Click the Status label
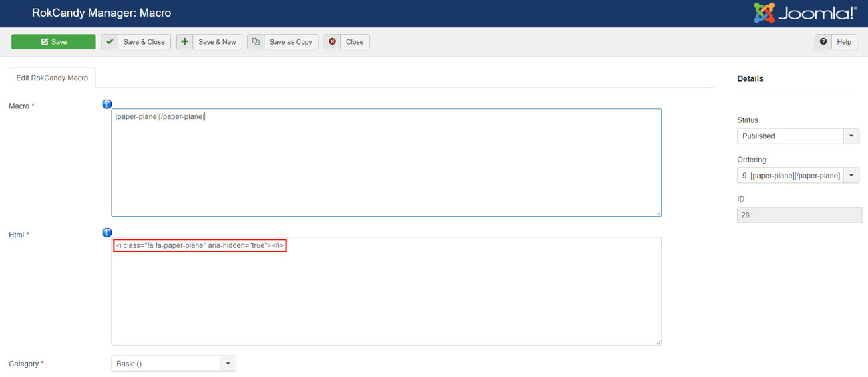The image size is (868, 377). [x=748, y=120]
